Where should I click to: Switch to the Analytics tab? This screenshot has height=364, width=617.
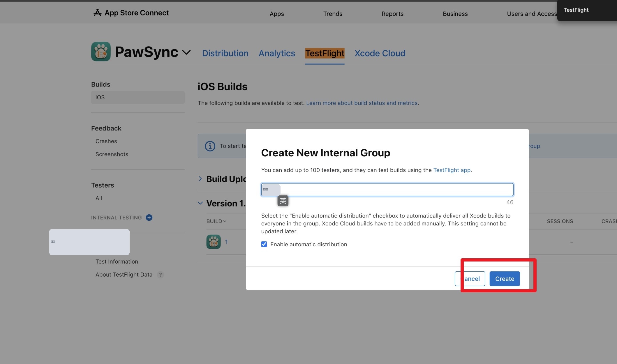pyautogui.click(x=277, y=53)
